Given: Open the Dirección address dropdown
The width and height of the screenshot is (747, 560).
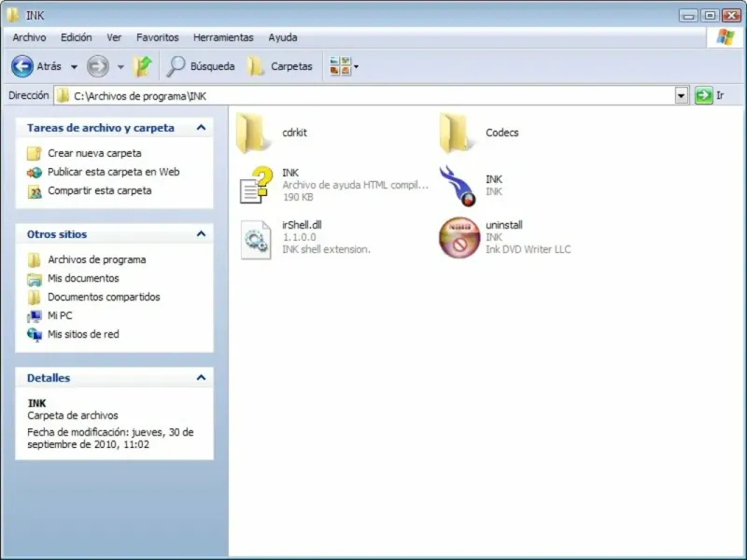Looking at the screenshot, I should [x=682, y=96].
